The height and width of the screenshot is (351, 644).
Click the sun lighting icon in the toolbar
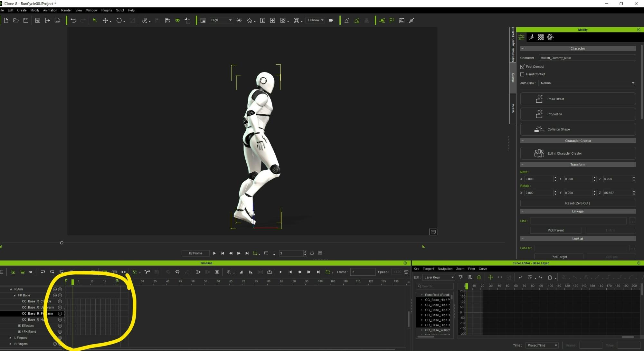coord(239,20)
